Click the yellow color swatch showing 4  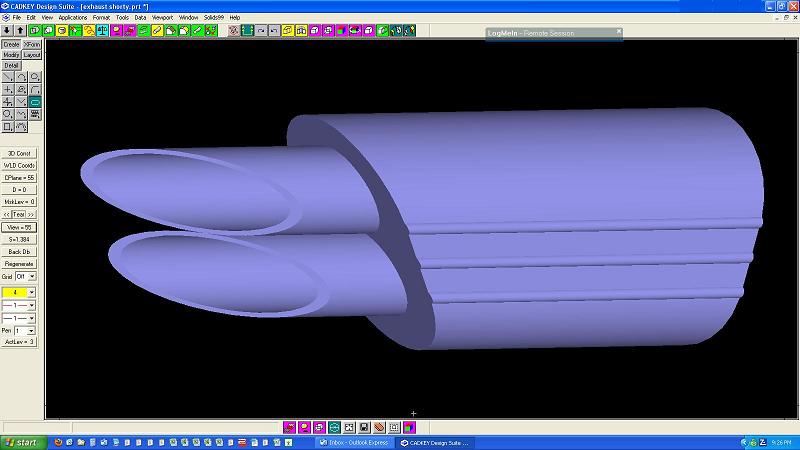point(15,292)
